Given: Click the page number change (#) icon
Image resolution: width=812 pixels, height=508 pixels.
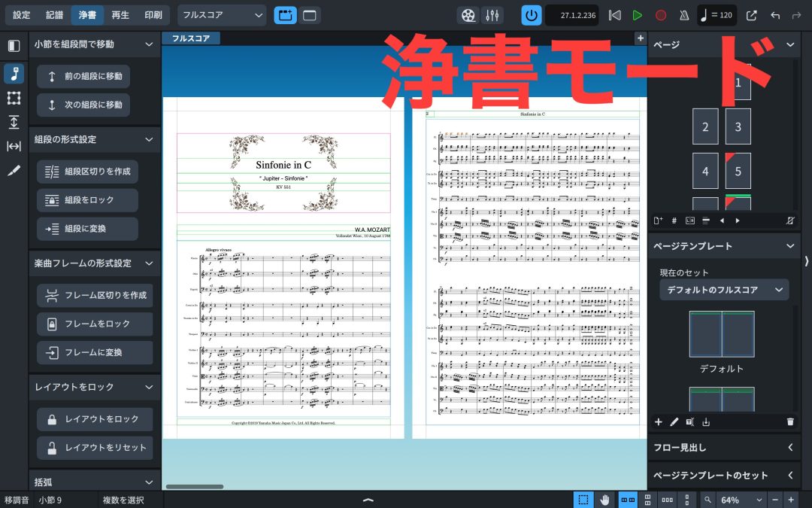Looking at the screenshot, I should pos(674,221).
